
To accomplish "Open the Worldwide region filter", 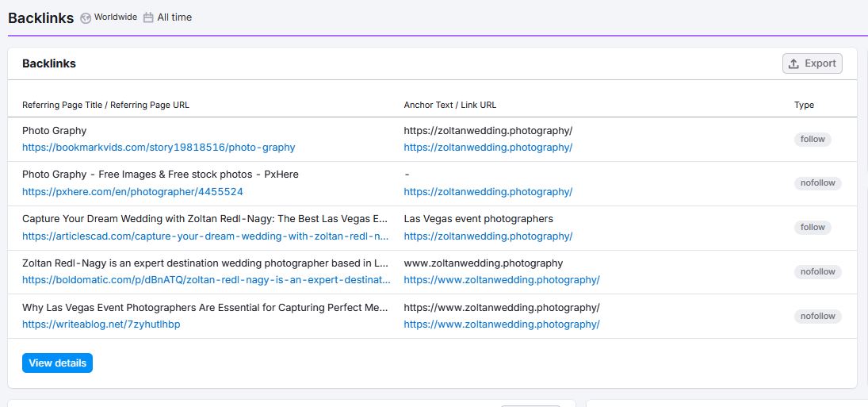I will pyautogui.click(x=109, y=17).
